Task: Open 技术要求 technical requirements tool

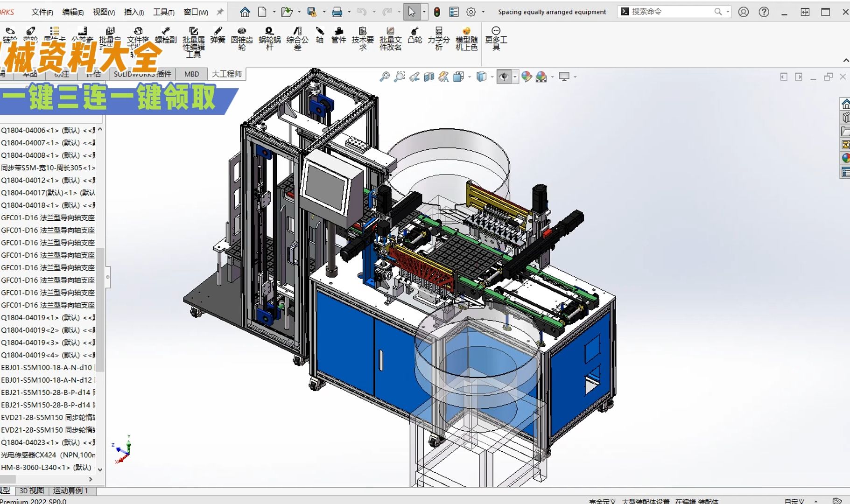Action: (x=363, y=39)
